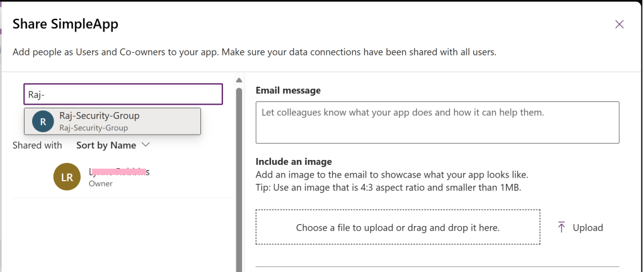Click the "Email message" heading
This screenshot has height=272, width=644.
tap(288, 91)
